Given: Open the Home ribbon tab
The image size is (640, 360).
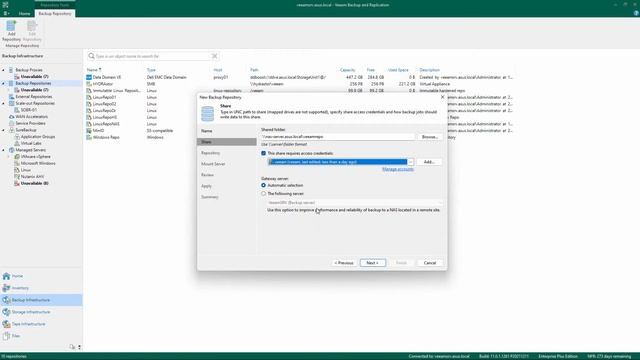Looking at the screenshot, I should [24, 13].
